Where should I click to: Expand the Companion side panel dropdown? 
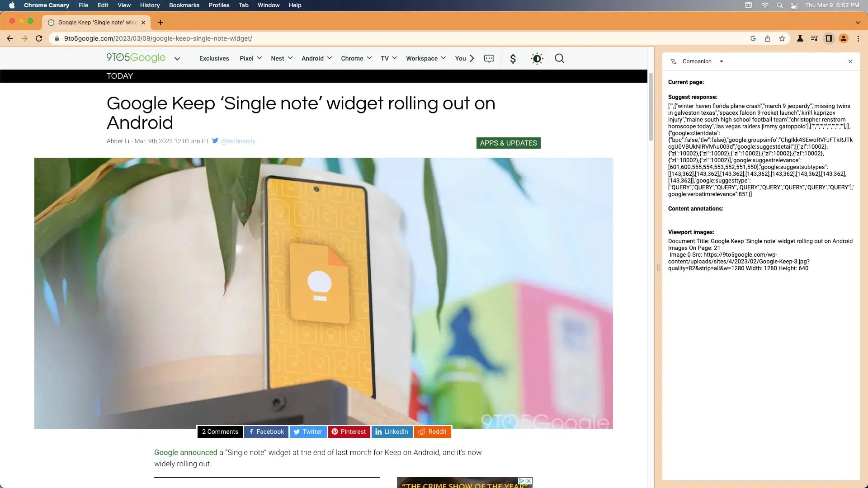pos(722,61)
